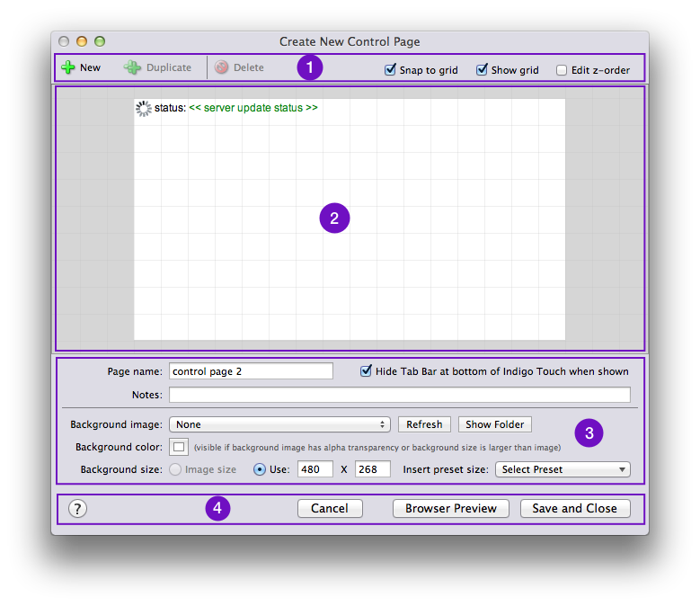Click the red Delete toolbar icon
The width and height of the screenshot is (700, 606).
221,67
